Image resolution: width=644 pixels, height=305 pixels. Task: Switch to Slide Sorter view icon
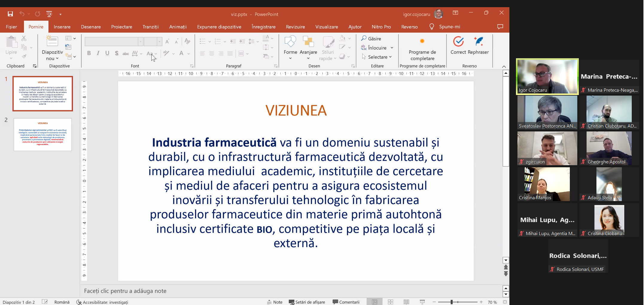click(x=390, y=302)
